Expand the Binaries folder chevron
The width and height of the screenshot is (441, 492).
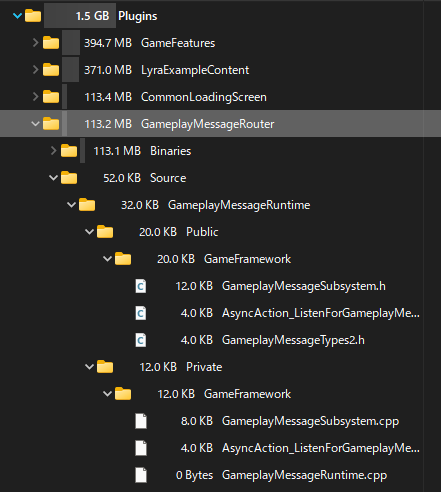53,151
